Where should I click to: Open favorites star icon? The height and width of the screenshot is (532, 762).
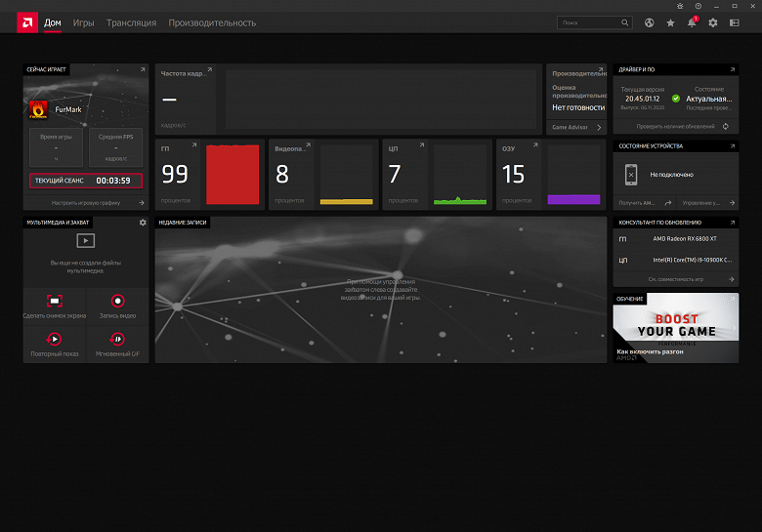click(670, 22)
